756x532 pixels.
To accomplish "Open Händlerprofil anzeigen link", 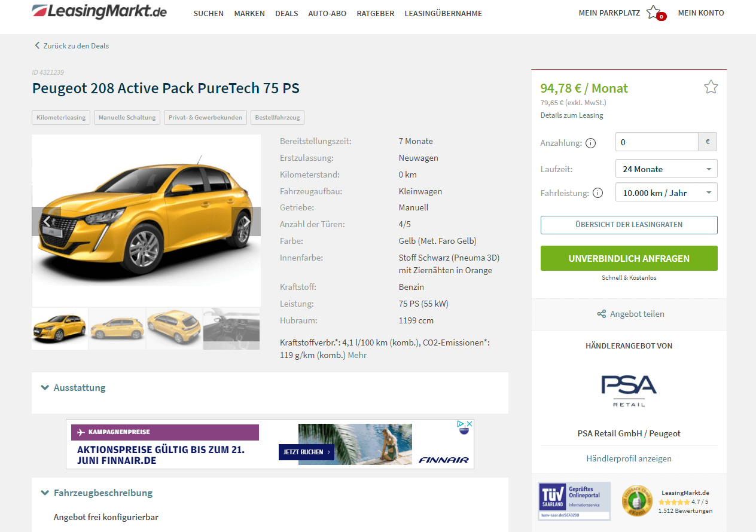I will pyautogui.click(x=629, y=458).
